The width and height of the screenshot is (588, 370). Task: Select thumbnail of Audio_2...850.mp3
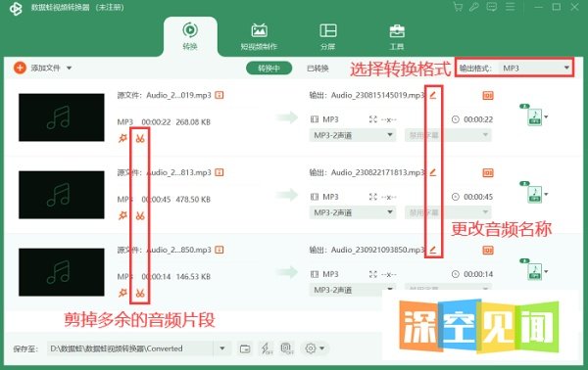click(x=62, y=272)
